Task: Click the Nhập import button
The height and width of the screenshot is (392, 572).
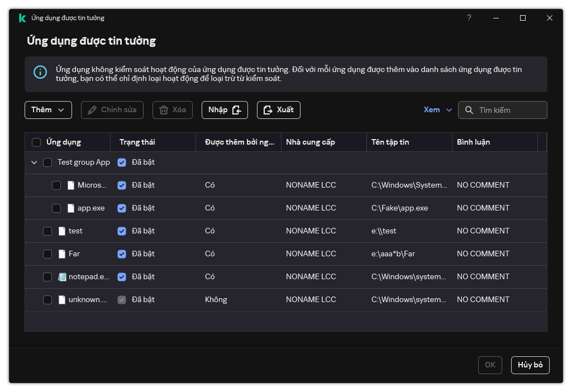Action: pos(224,110)
